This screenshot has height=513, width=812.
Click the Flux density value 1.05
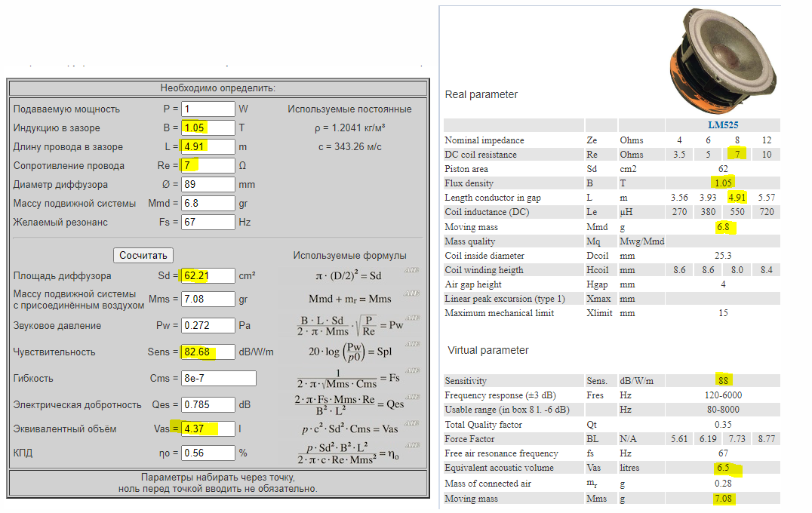tap(723, 183)
